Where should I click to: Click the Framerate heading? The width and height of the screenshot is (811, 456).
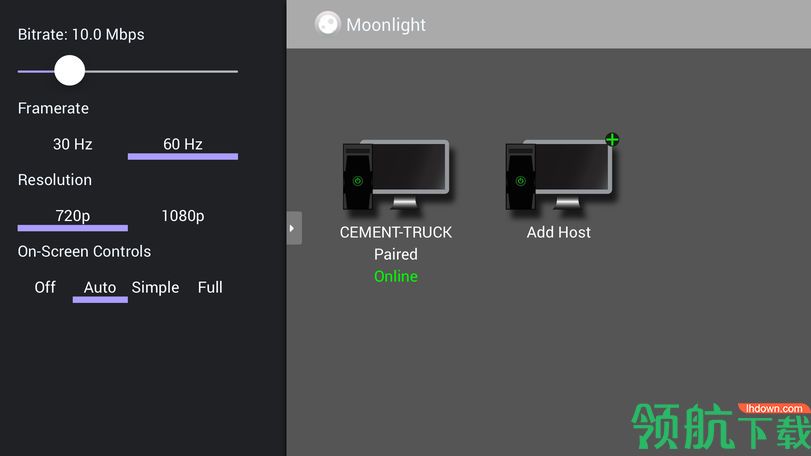(53, 109)
